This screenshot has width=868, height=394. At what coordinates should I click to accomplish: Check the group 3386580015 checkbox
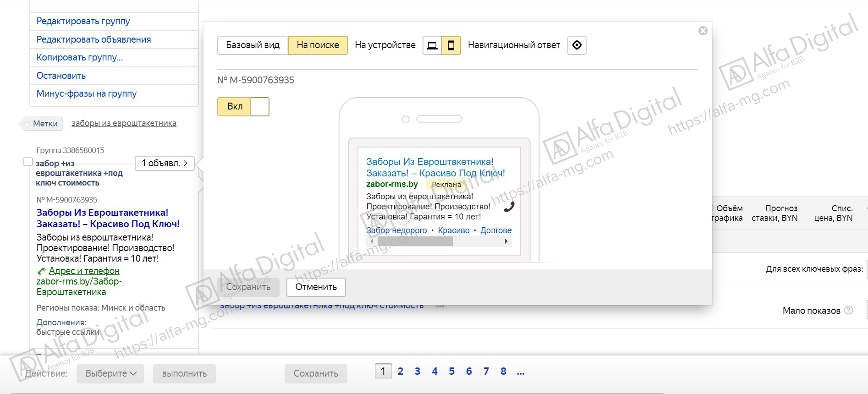(x=28, y=162)
